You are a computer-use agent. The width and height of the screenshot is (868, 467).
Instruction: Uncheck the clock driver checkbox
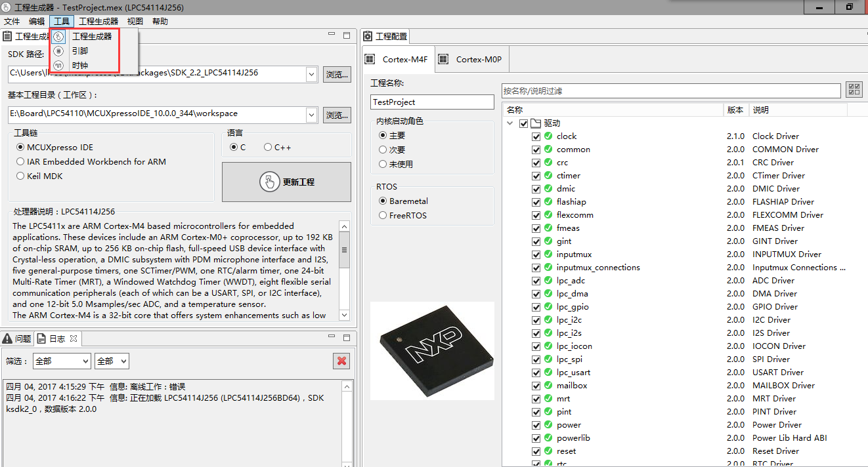[536, 136]
